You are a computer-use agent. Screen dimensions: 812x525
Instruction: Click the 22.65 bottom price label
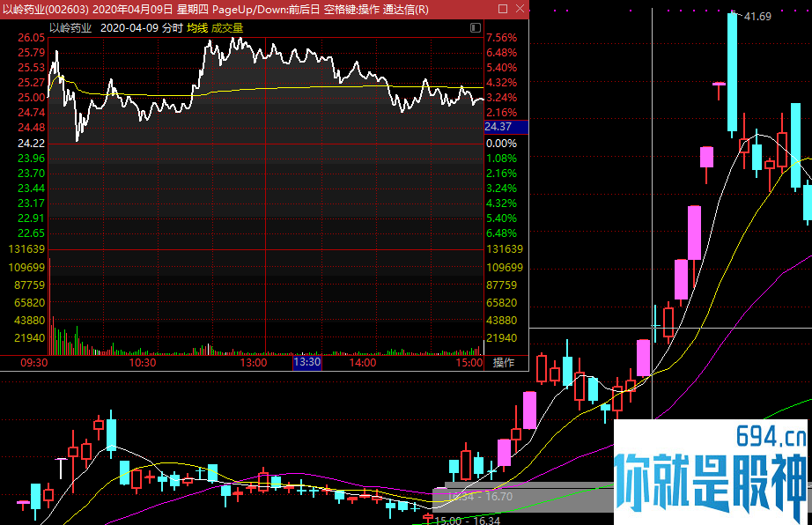(x=32, y=233)
